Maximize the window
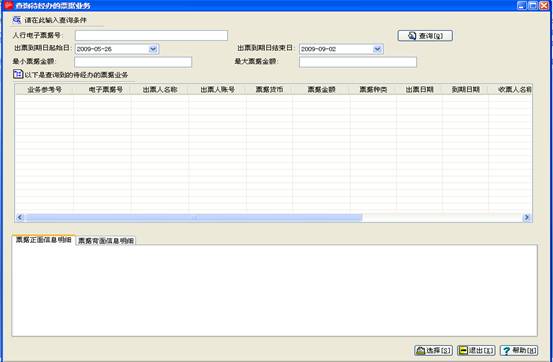The image size is (553, 362). pos(533,5)
